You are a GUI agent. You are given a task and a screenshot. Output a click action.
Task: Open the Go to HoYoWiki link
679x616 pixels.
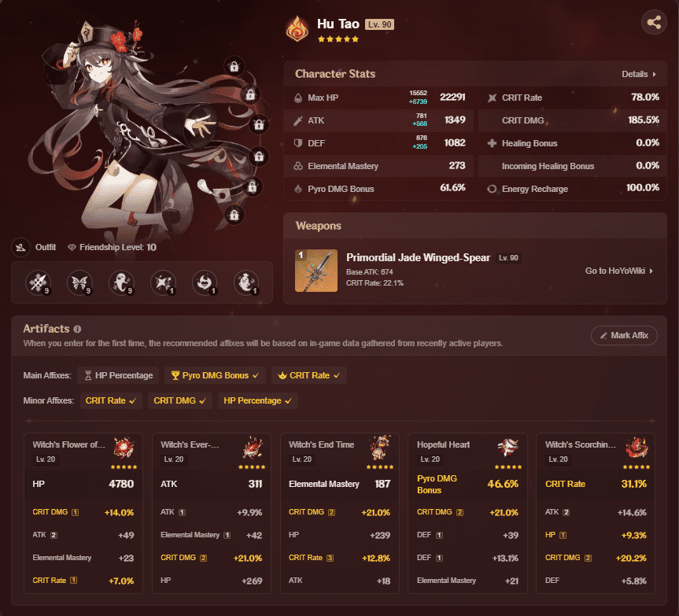pos(618,271)
